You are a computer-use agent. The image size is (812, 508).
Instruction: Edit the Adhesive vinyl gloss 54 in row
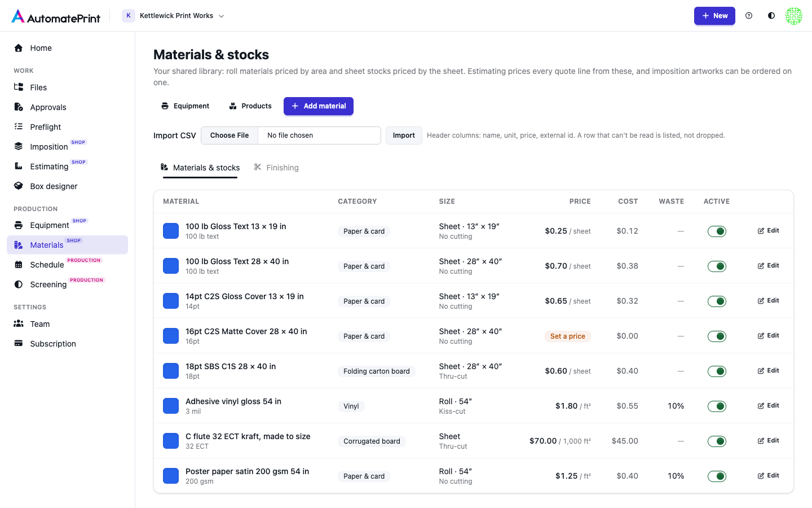point(769,406)
